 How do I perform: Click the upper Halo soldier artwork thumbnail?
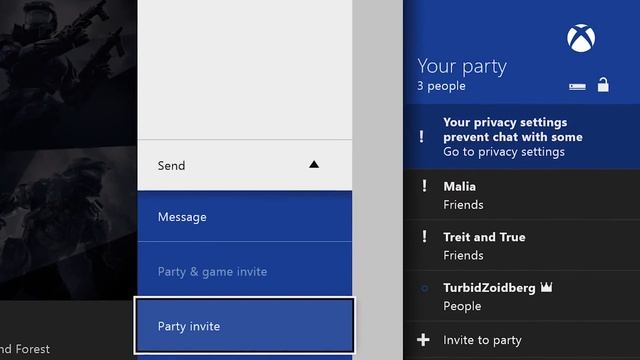(x=68, y=73)
